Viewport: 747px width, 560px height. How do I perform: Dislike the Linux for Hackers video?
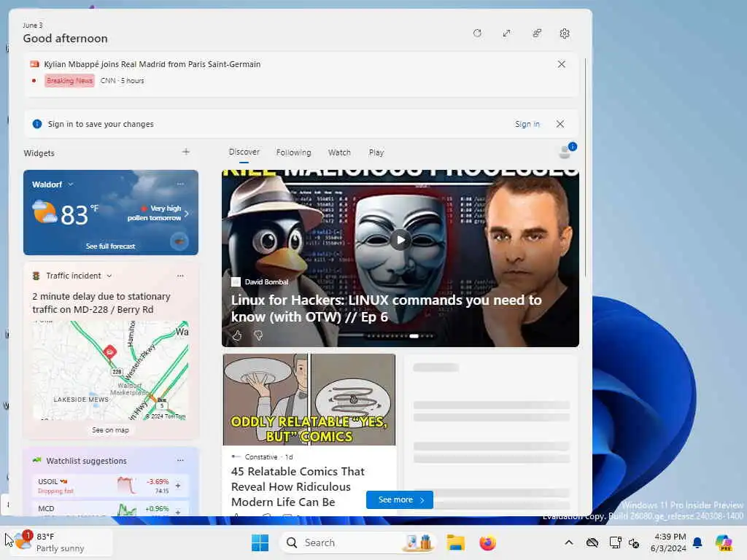pos(259,335)
